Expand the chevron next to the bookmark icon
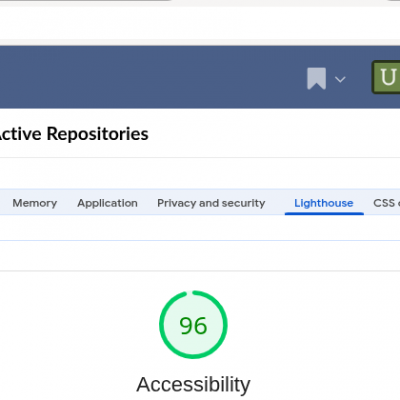400x400 pixels. pos(340,79)
